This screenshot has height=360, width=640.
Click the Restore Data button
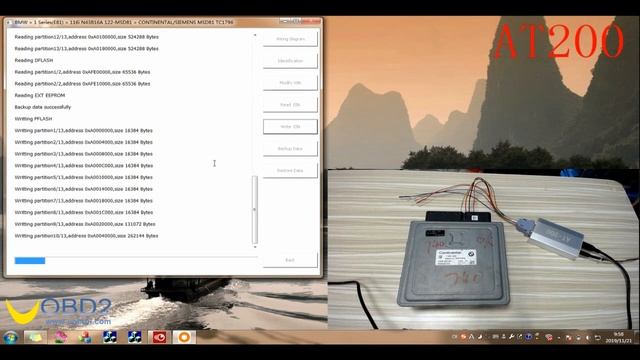point(290,170)
